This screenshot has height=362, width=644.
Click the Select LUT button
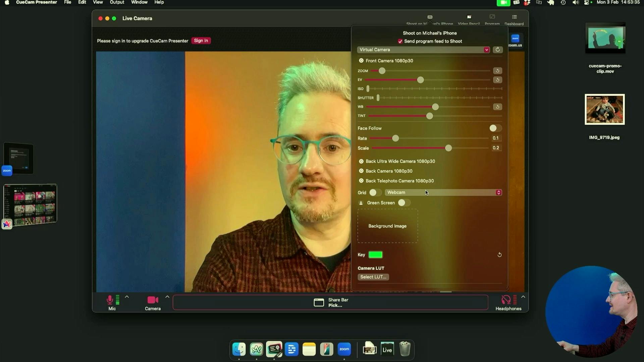coord(373,276)
